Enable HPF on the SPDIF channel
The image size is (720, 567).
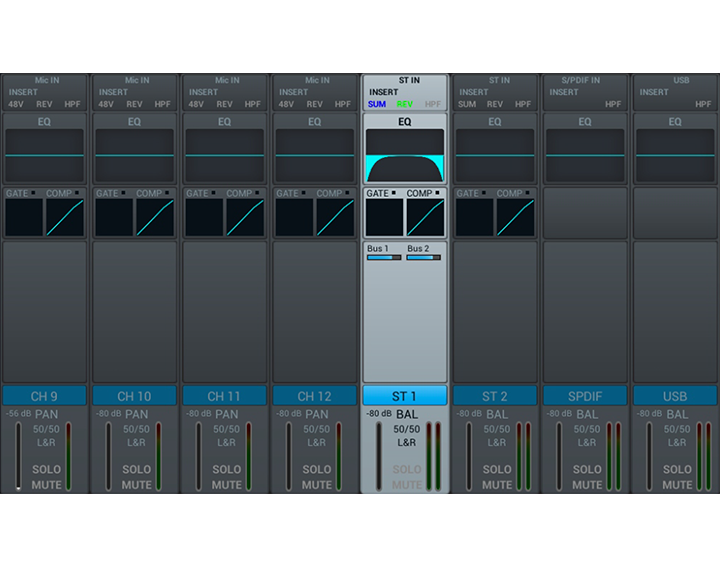(612, 104)
